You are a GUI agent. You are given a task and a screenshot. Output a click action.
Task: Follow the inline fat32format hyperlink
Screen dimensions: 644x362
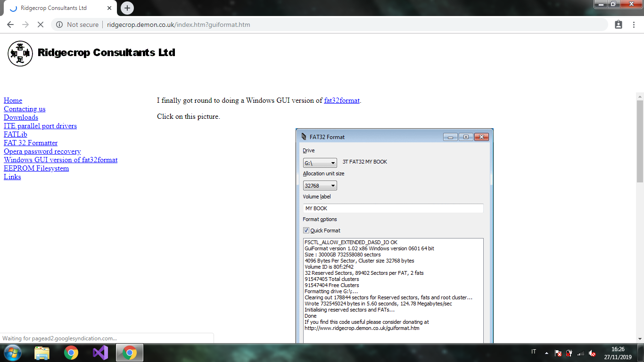[342, 100]
